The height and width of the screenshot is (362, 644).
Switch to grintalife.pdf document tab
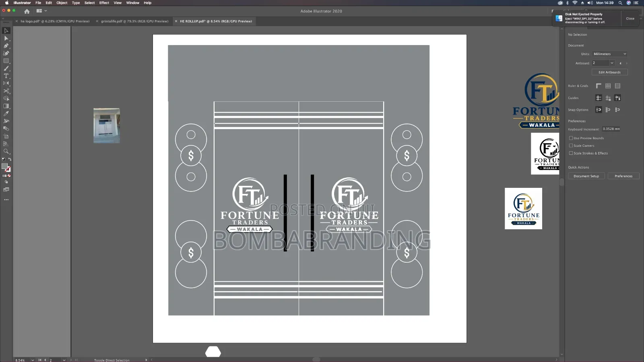[x=134, y=21]
